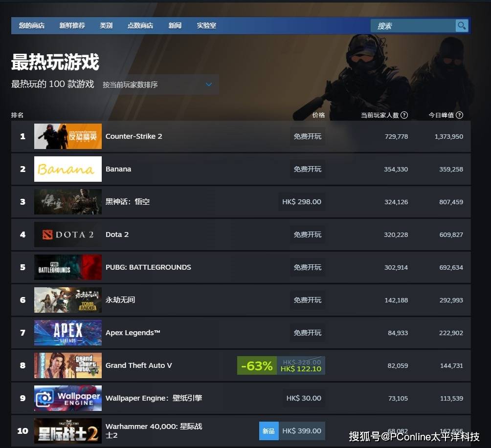The image size is (491, 448).
Task: Open 您的商店 menu
Action: [32, 26]
